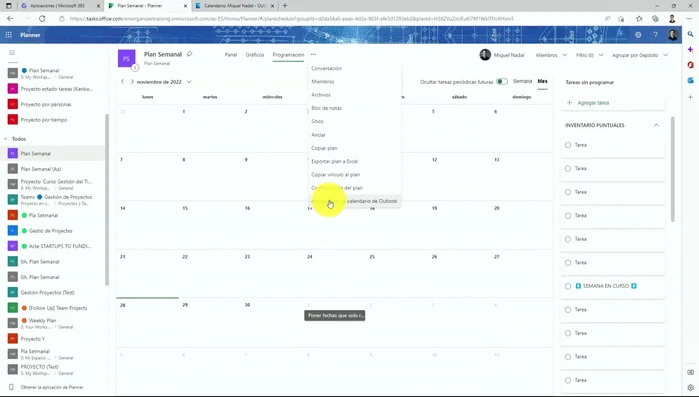Switch calendar to Semana view

(522, 81)
